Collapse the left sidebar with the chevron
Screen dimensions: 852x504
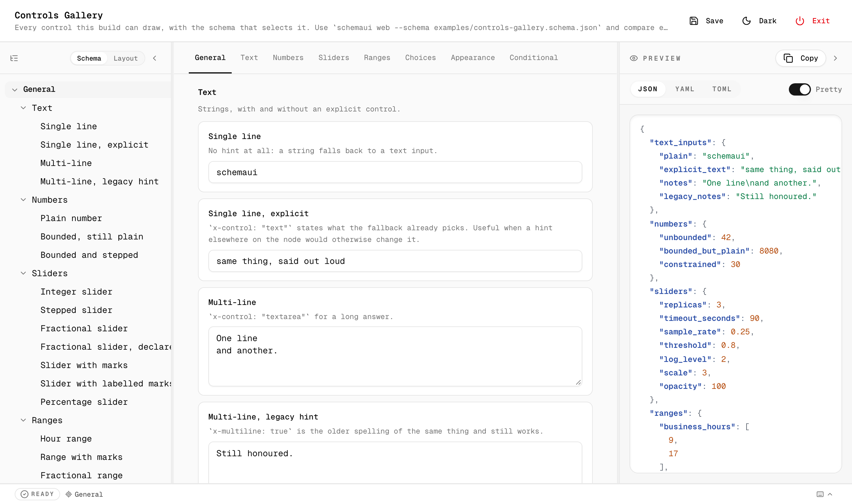click(155, 58)
